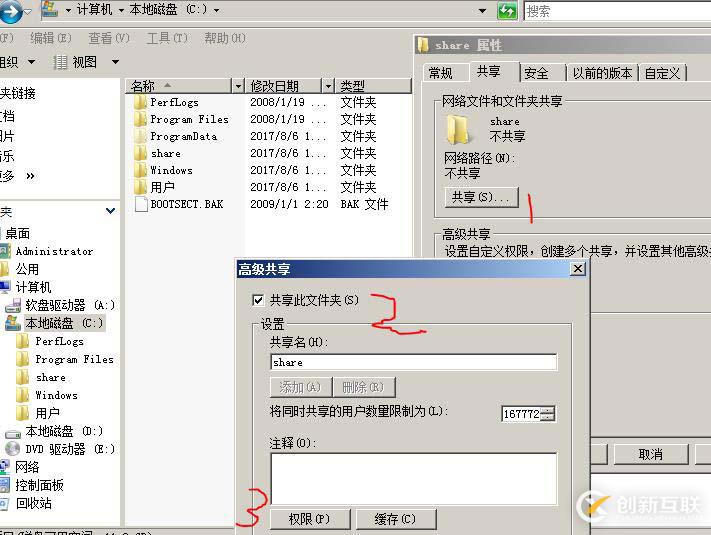This screenshot has width=711, height=535.
Task: Select the Windows folder icon in file list
Action: click(140, 170)
